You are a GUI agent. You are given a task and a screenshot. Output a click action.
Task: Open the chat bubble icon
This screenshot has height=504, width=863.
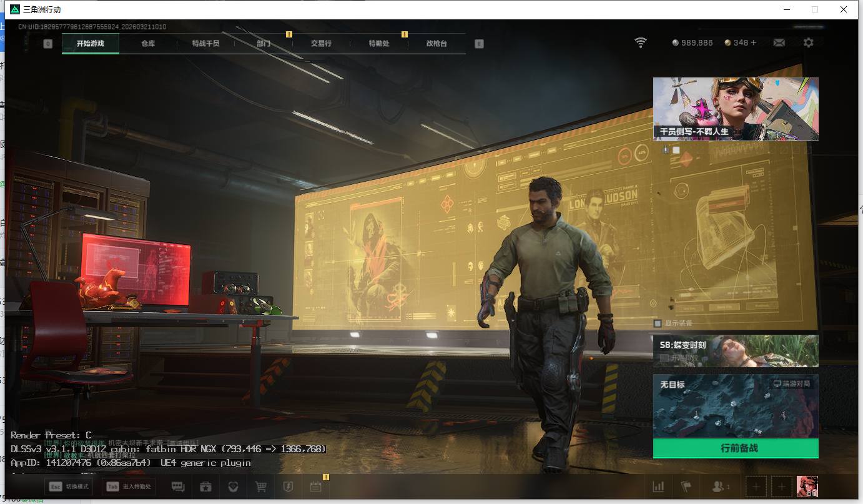(178, 487)
